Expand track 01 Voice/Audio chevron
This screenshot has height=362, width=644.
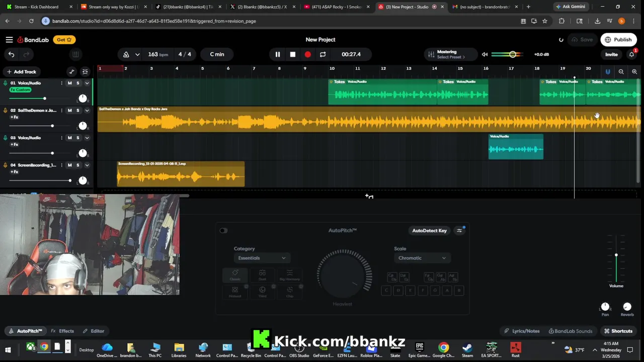click(87, 83)
